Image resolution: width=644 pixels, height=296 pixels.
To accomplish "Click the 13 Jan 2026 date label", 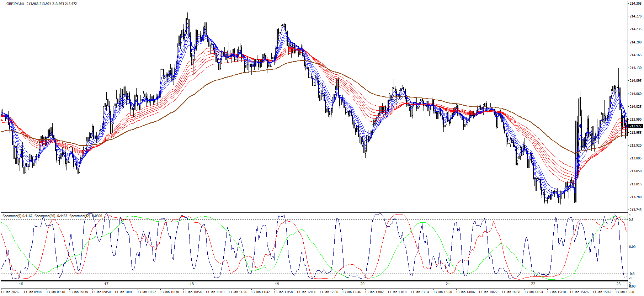I will tap(10, 292).
